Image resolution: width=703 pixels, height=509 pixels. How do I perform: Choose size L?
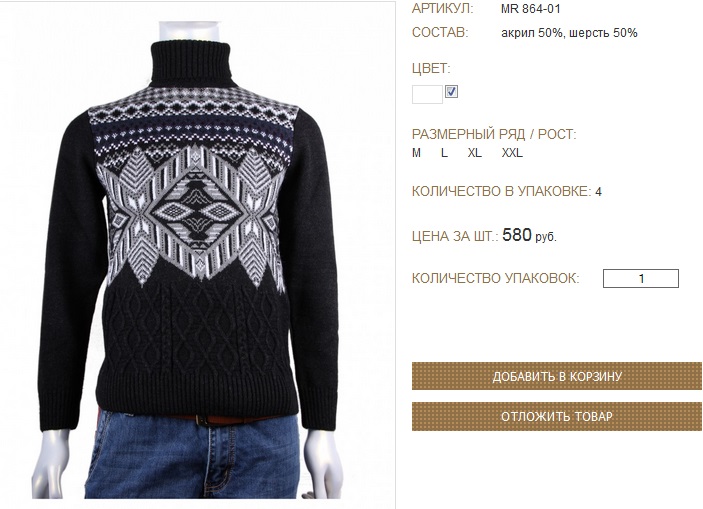click(x=444, y=153)
